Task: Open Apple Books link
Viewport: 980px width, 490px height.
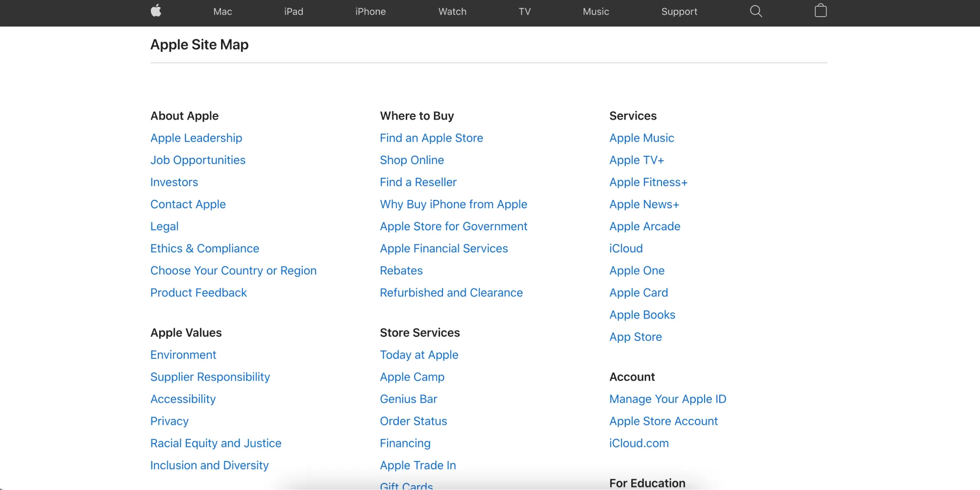Action: pos(642,315)
